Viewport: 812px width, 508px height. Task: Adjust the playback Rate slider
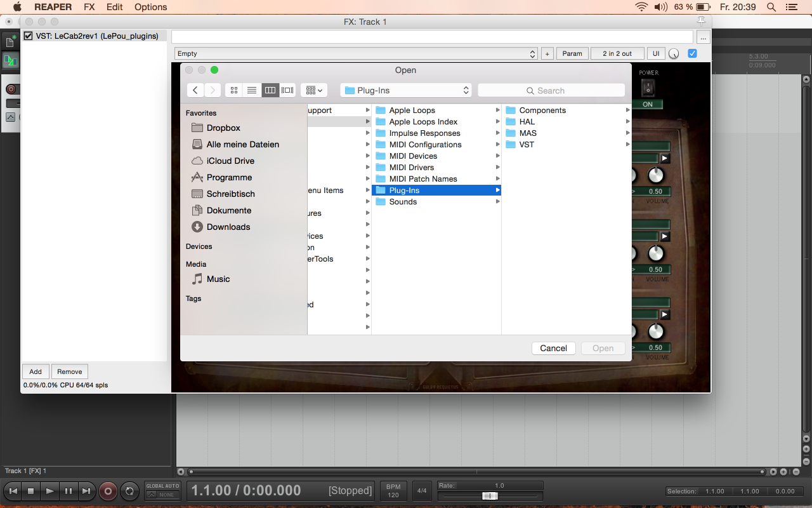490,495
